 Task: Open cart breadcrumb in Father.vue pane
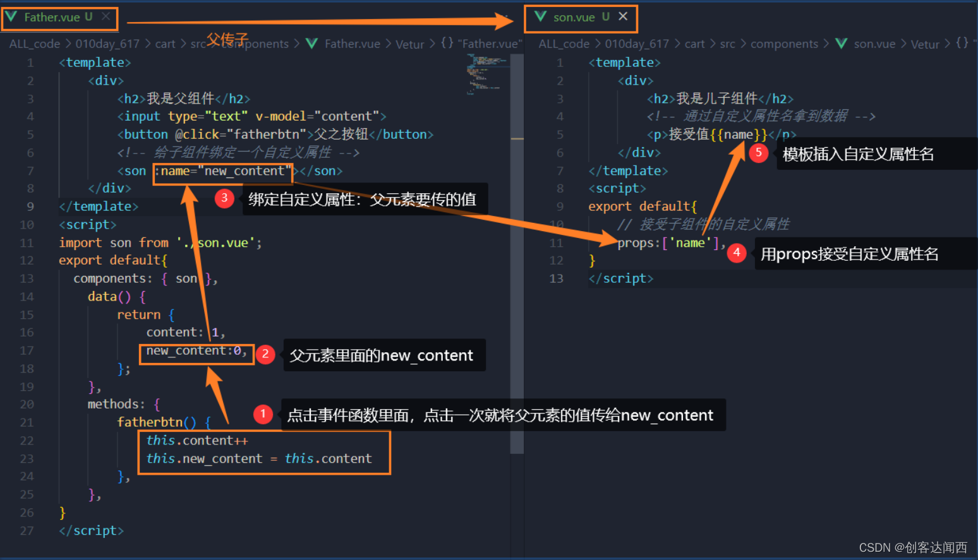tap(165, 44)
